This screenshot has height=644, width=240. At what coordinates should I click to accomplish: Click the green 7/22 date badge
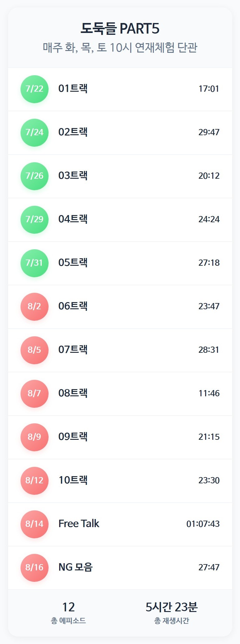pos(35,89)
